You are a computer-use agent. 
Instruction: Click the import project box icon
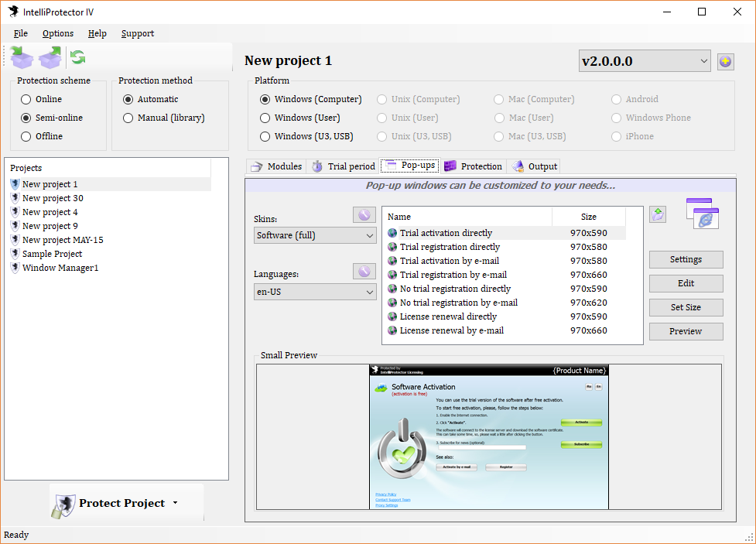pos(22,57)
